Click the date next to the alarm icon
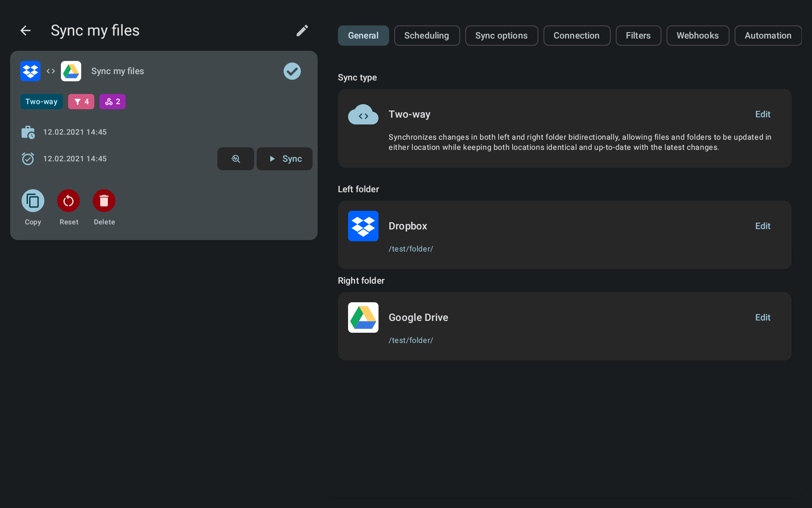Image resolution: width=812 pixels, height=508 pixels. point(75,159)
